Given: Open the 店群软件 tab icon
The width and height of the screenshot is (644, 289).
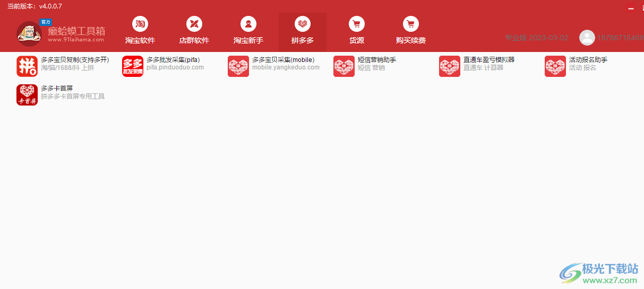Looking at the screenshot, I should (x=194, y=24).
